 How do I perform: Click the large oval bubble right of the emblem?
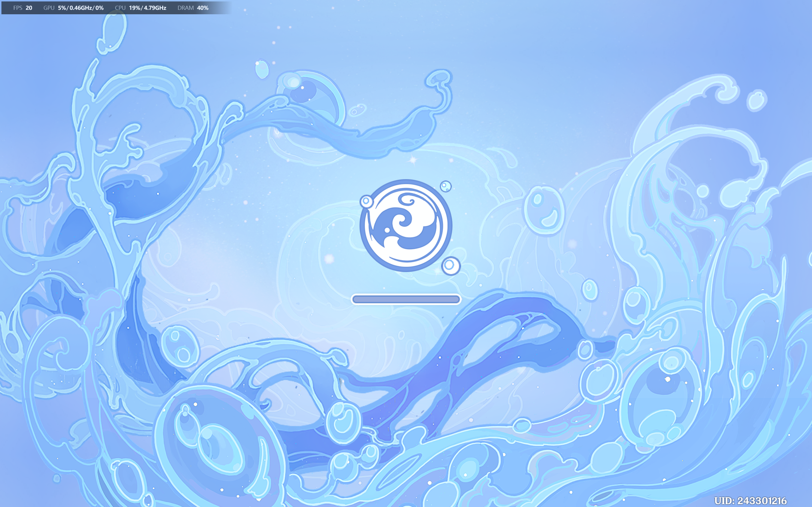[x=544, y=211]
